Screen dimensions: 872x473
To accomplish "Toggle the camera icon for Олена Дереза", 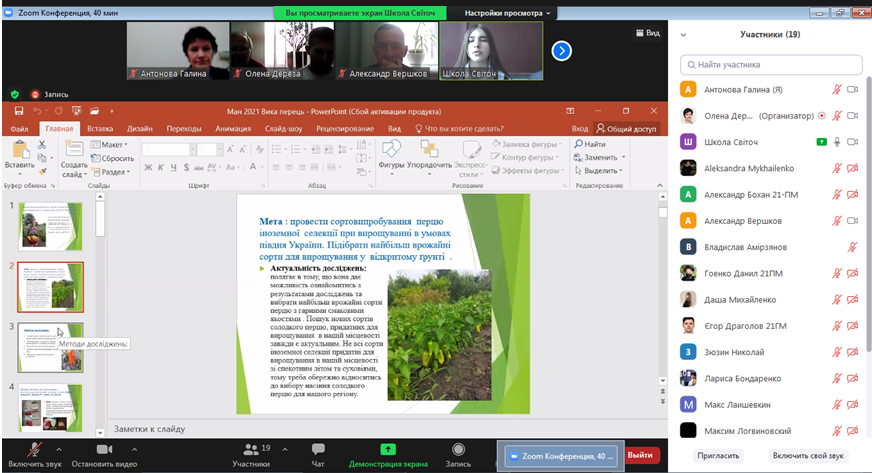I will (853, 116).
